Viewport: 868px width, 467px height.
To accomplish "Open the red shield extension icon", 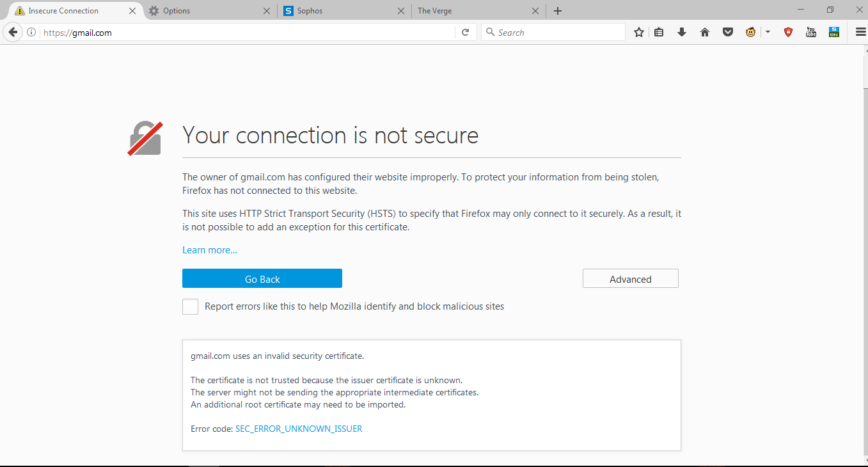I will 788,33.
